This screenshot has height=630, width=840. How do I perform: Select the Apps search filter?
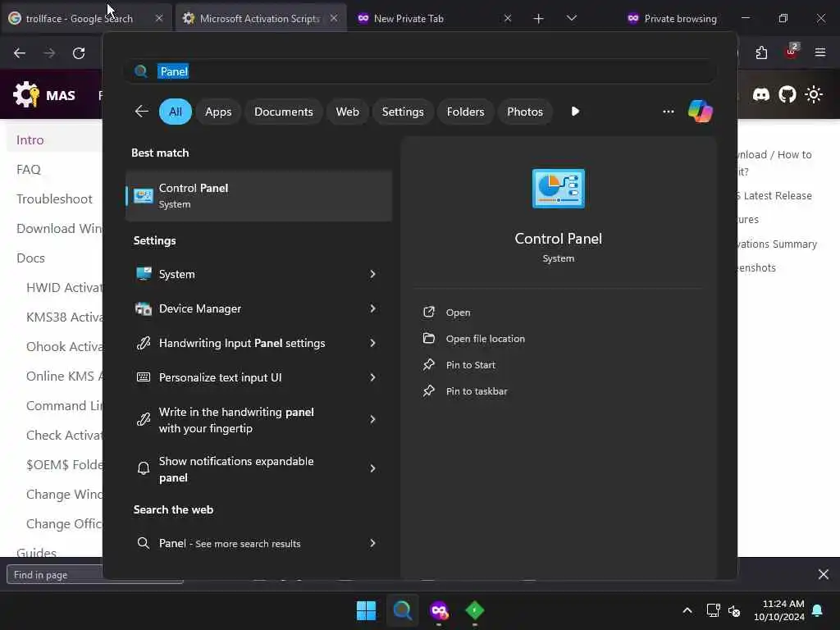pos(218,112)
